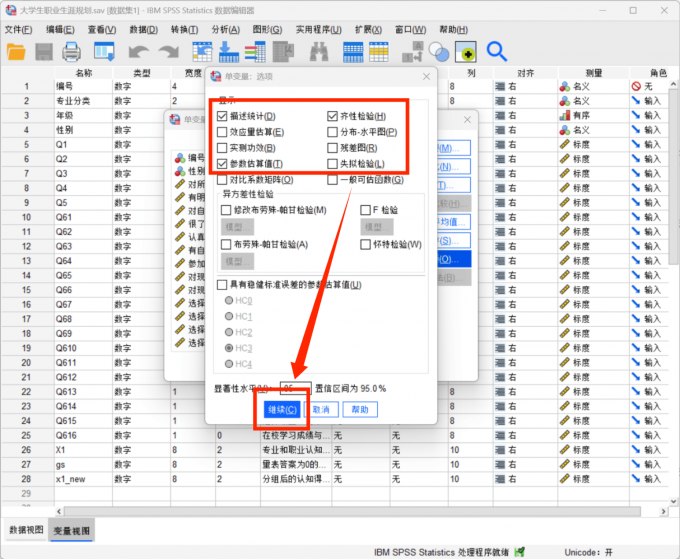680x559 pixels.
Task: Click the Redo arrow in toolbar
Action: [x=165, y=51]
